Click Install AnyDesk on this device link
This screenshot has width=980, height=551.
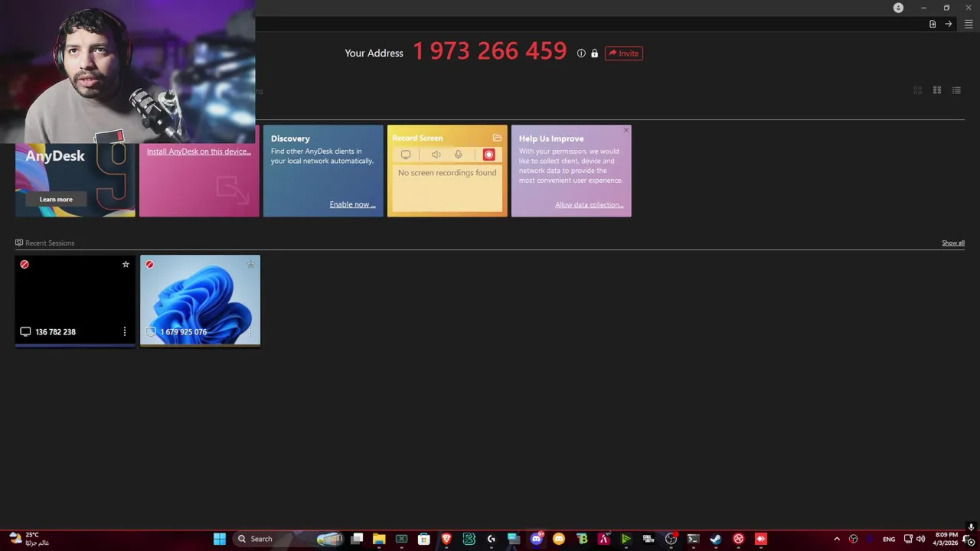[x=198, y=152]
